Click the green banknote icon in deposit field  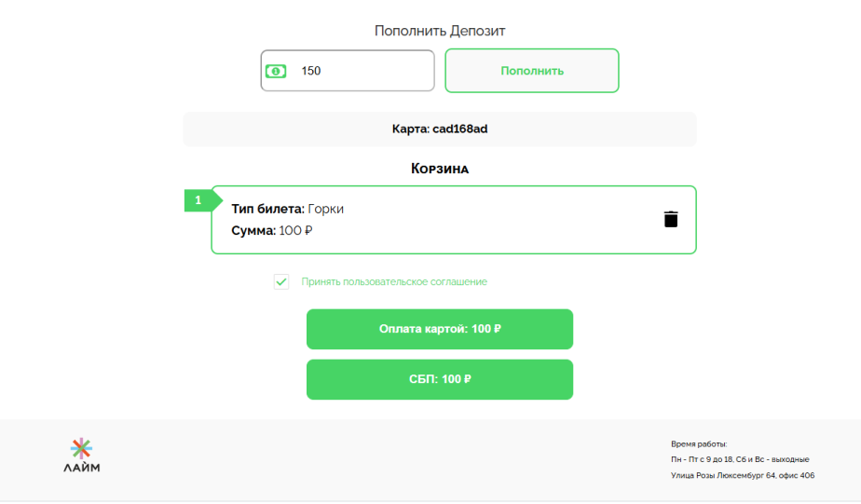[x=276, y=71]
